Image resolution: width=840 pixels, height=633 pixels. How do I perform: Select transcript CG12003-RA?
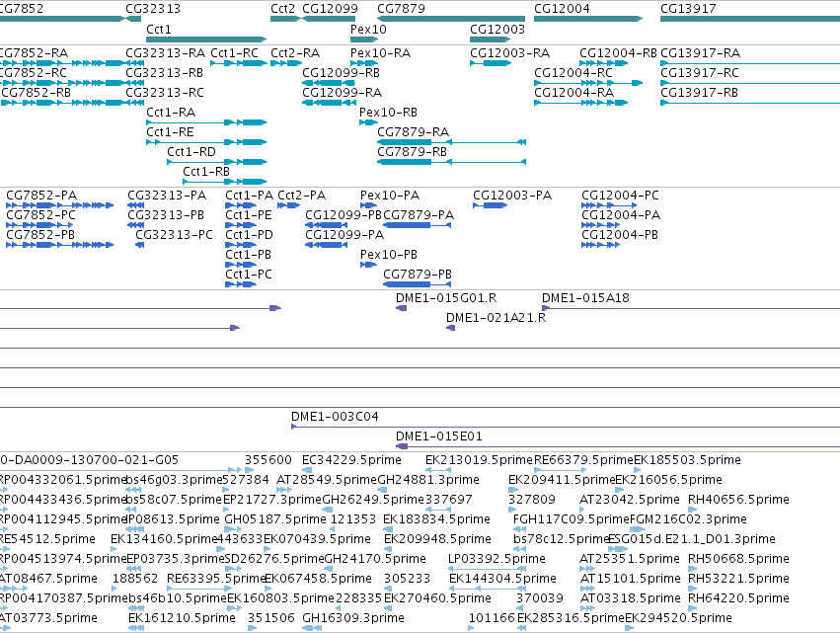tap(491, 63)
